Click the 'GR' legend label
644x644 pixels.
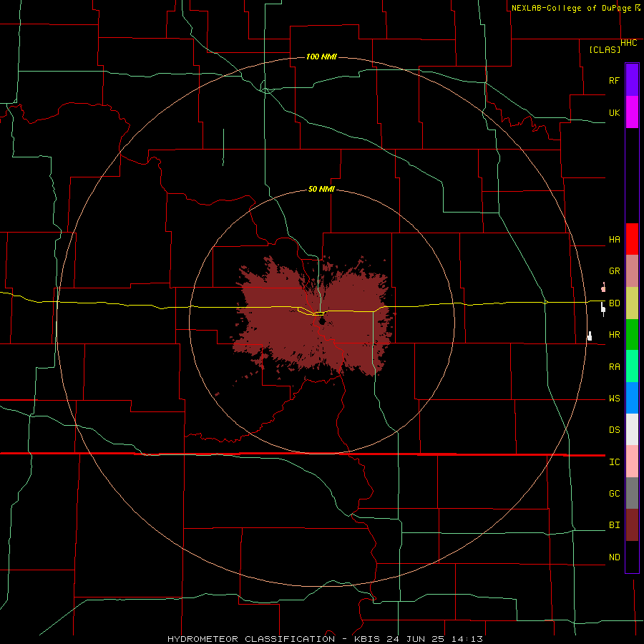coord(614,271)
